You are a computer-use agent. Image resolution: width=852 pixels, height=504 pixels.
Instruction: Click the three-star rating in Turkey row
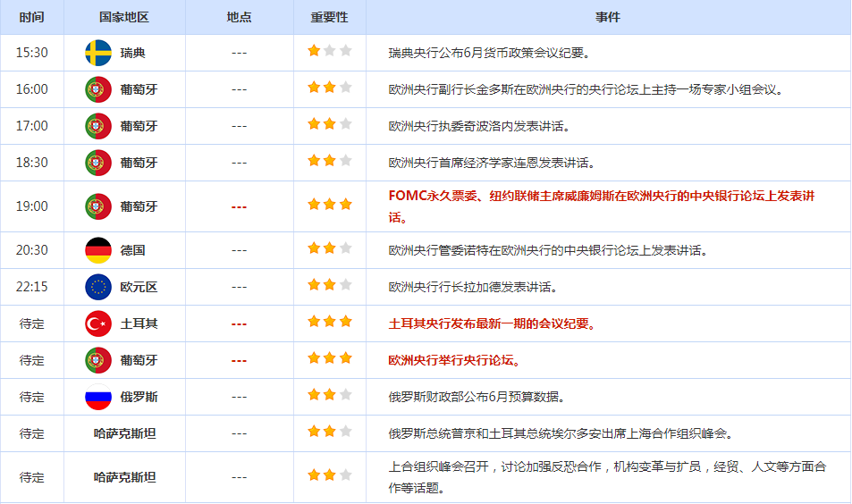point(329,323)
